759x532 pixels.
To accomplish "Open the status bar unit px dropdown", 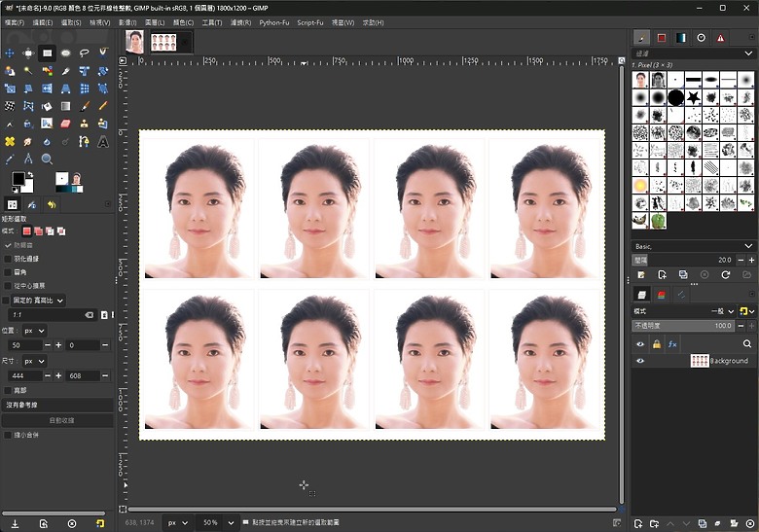I will click(x=178, y=523).
